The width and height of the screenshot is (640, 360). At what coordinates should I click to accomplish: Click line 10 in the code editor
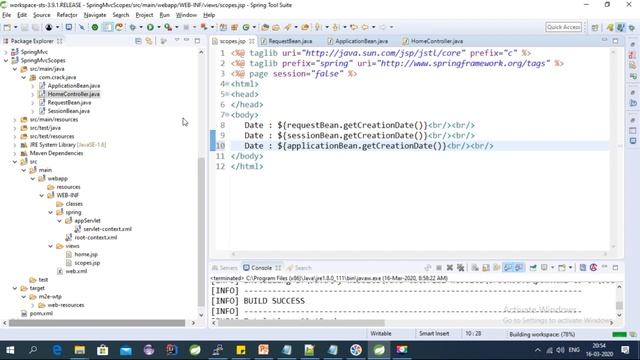pyautogui.click(x=420, y=146)
